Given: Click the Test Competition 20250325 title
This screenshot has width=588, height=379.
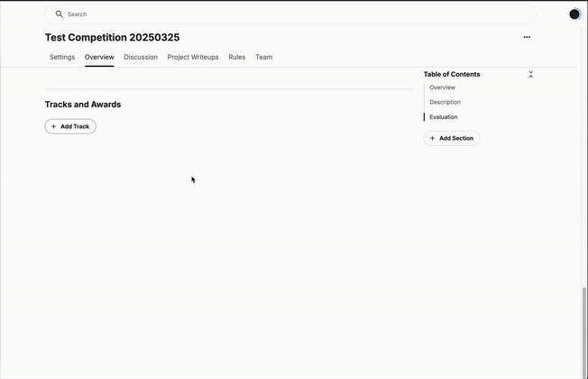Looking at the screenshot, I should tap(112, 38).
